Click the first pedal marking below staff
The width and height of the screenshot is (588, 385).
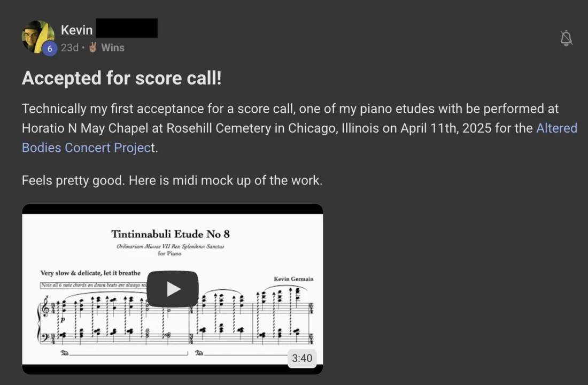point(64,353)
